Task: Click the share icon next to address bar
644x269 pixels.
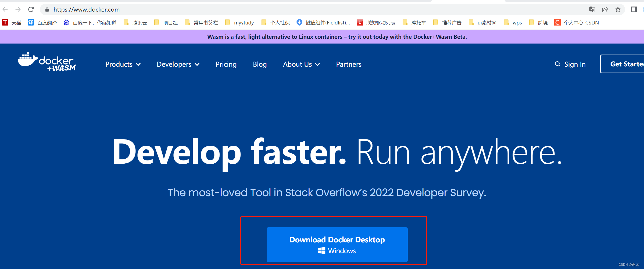Action: 605,9
